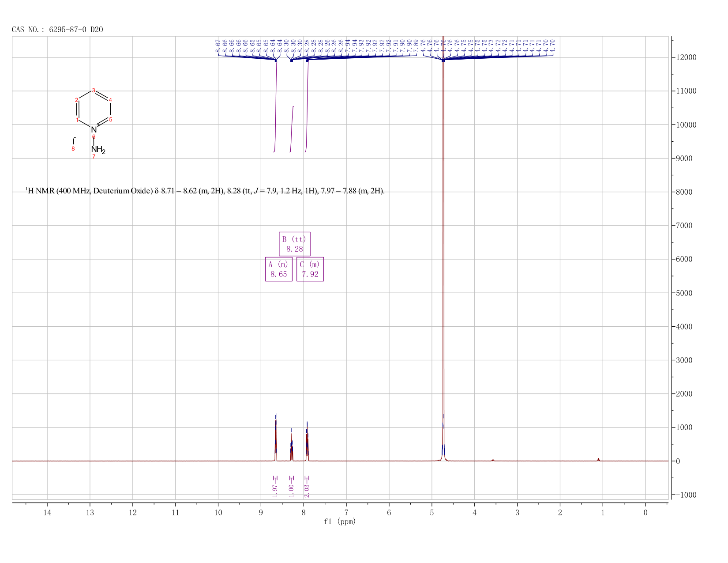
Task: Click the multiplet peak at 8.65 ppm
Action: 276,439
